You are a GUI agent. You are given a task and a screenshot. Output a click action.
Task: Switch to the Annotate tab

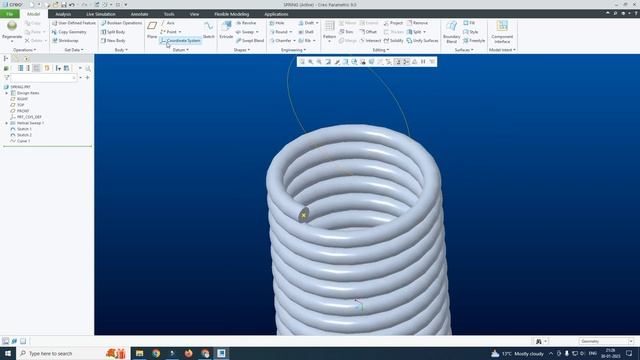pos(139,14)
